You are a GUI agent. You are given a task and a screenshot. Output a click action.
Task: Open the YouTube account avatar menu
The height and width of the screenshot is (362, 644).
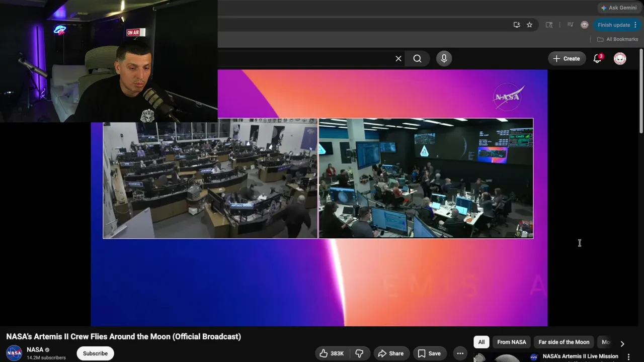(620, 58)
